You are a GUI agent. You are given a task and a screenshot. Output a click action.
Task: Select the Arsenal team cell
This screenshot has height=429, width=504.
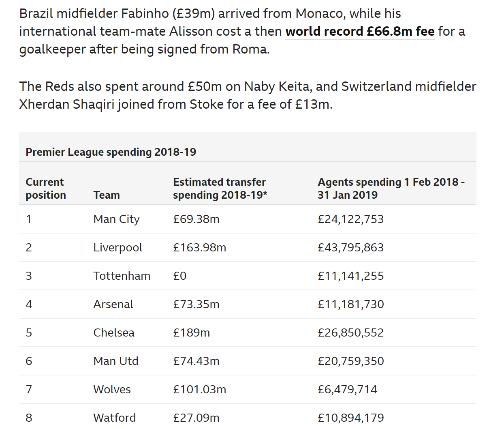[x=113, y=304]
